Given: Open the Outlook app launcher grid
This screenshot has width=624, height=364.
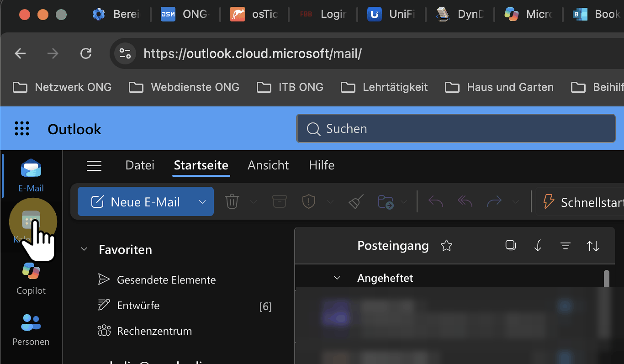Looking at the screenshot, I should pos(22,129).
